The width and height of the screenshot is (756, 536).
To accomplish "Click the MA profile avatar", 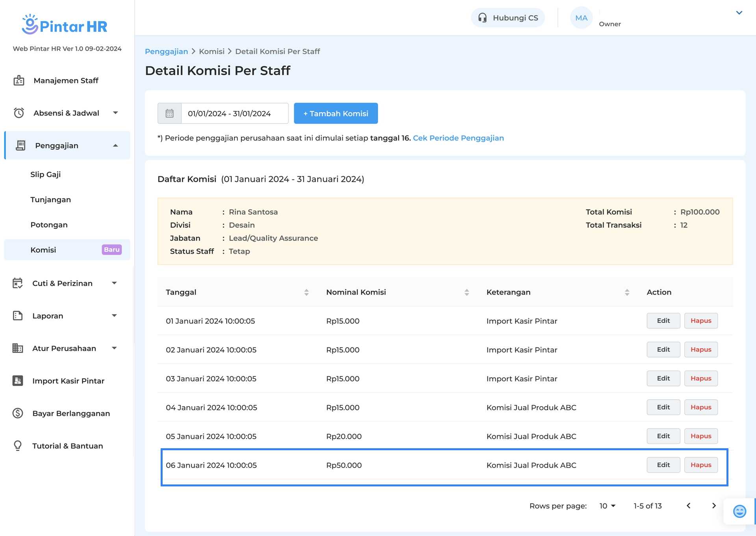I will coord(581,18).
